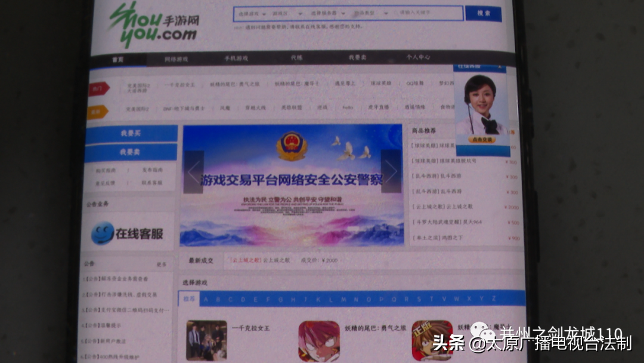Click the blue 搜索 search button

coord(483,13)
